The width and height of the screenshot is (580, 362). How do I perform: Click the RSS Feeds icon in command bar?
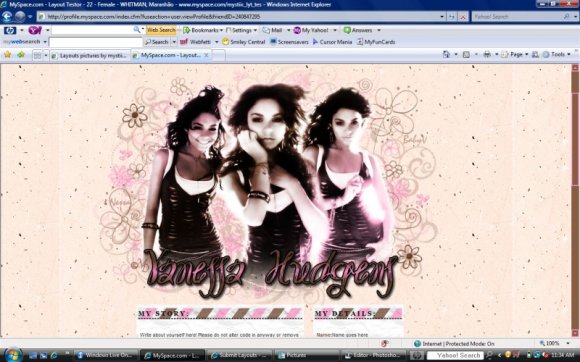pos(466,54)
